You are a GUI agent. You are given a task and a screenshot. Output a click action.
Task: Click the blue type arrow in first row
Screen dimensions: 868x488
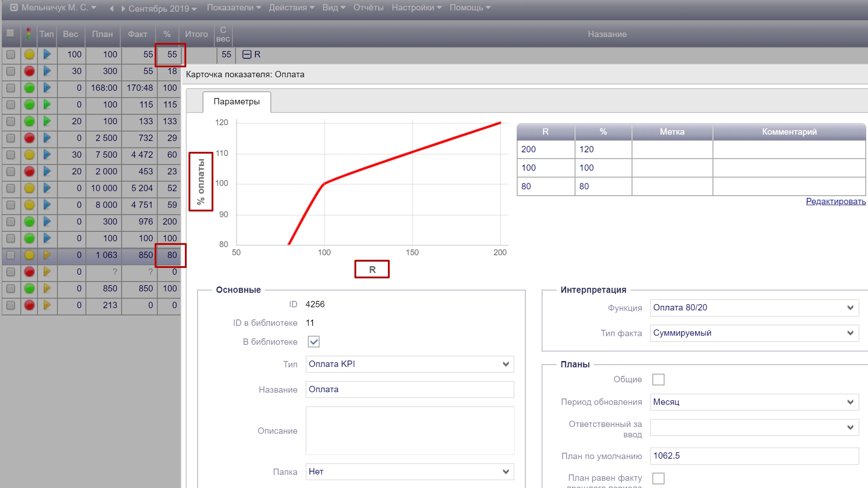(x=47, y=55)
